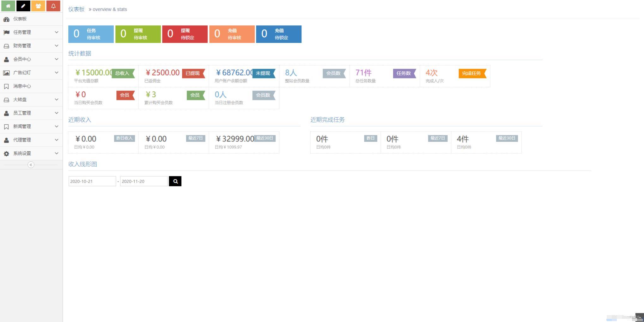Image resolution: width=644 pixels, height=322 pixels.
Task: Click the purple 任务数 badge
Action: point(404,73)
